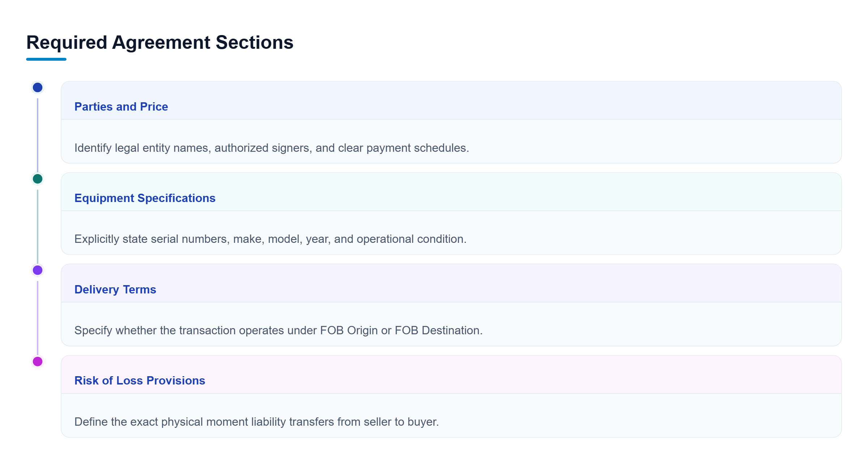Click the teal timeline dot beside Equipment Specifications

[x=38, y=179]
